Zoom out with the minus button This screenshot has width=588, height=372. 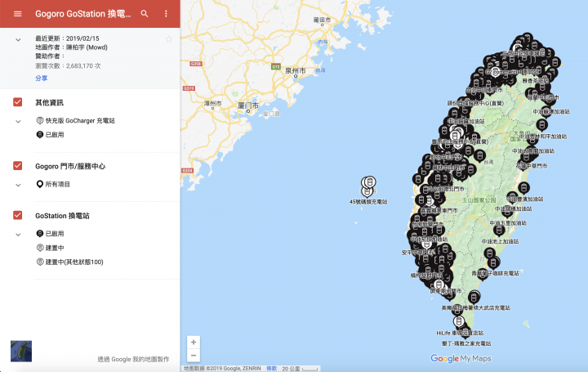[x=194, y=355]
